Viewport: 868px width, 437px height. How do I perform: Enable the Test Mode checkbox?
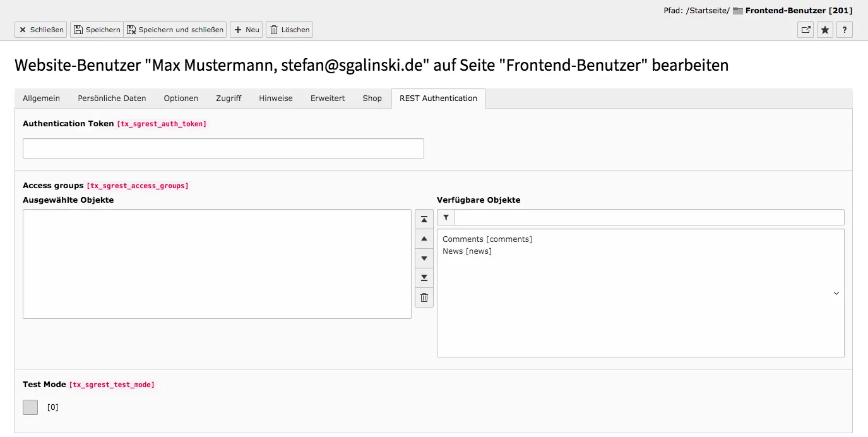(30, 407)
